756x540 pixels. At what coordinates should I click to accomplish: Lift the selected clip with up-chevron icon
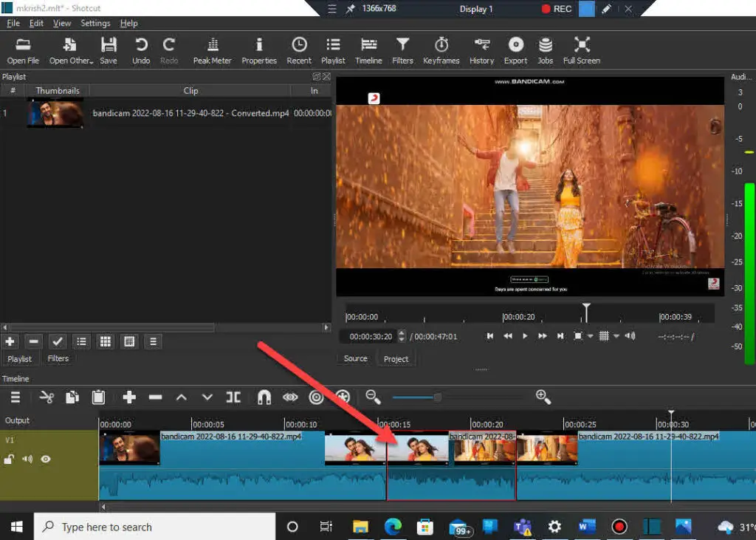click(x=182, y=397)
